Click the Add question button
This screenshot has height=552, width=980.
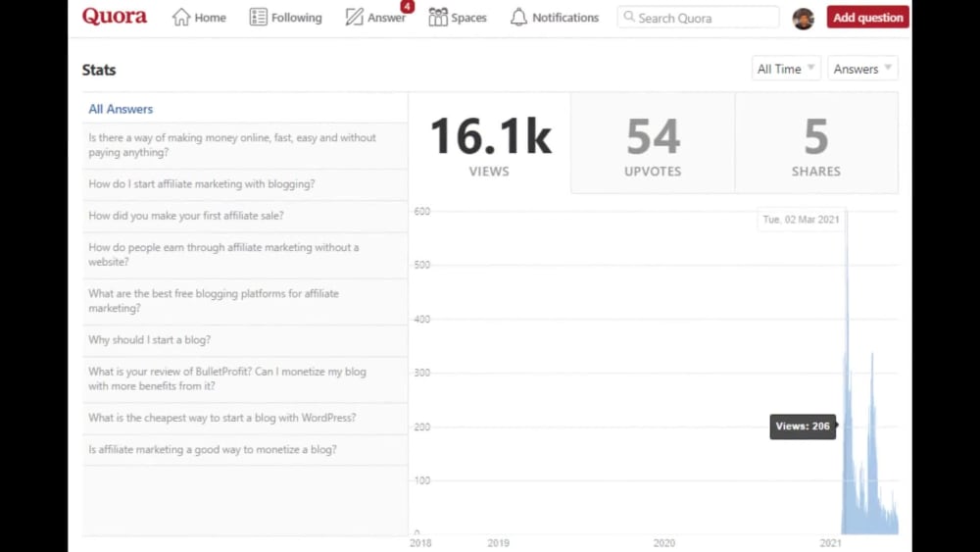click(867, 18)
